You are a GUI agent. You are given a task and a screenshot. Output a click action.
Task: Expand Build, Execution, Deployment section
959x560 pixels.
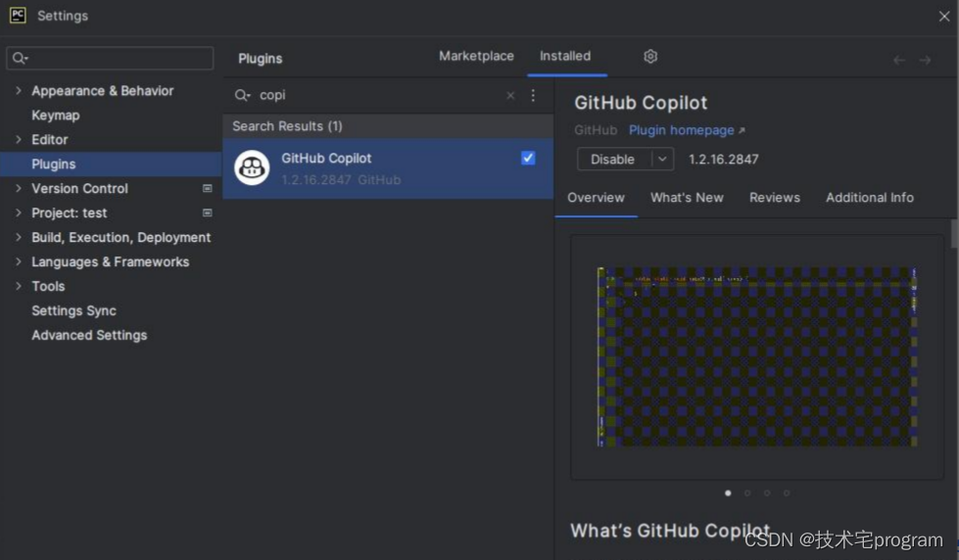[19, 237]
